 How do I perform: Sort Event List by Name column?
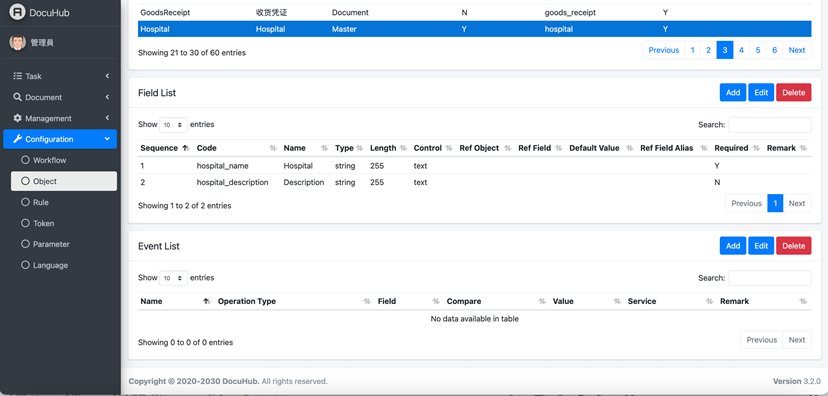(x=176, y=301)
